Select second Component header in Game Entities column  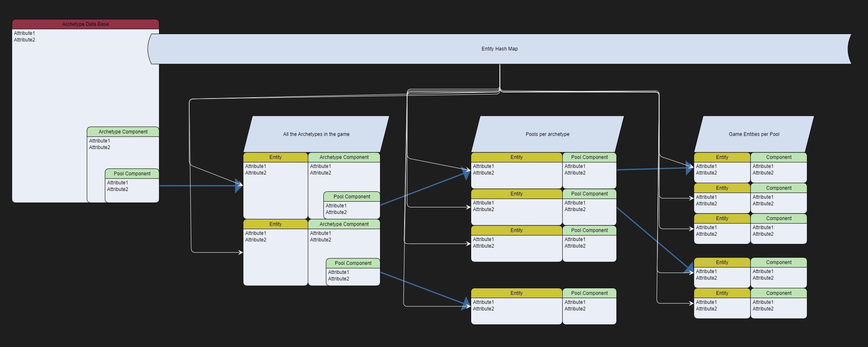coord(779,188)
